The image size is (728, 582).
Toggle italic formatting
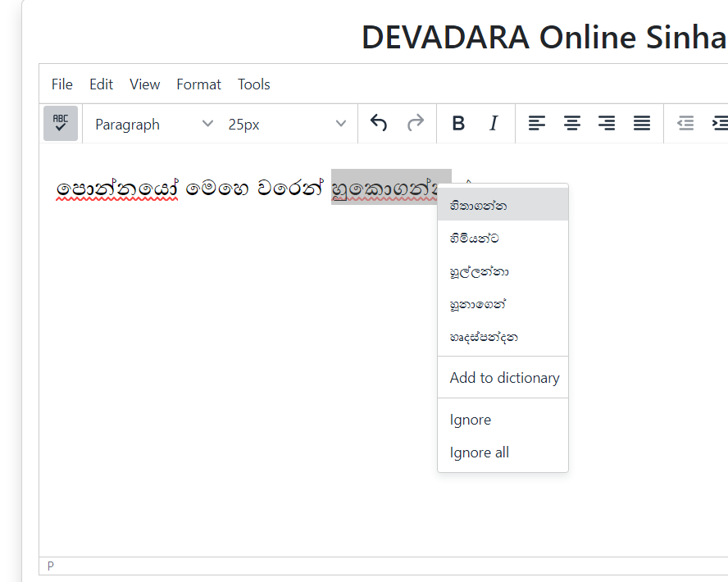494,124
